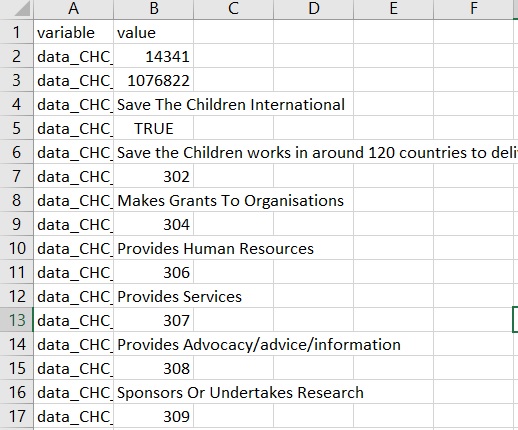The image size is (518, 430).
Task: Select row 13 header
Action: 17,320
